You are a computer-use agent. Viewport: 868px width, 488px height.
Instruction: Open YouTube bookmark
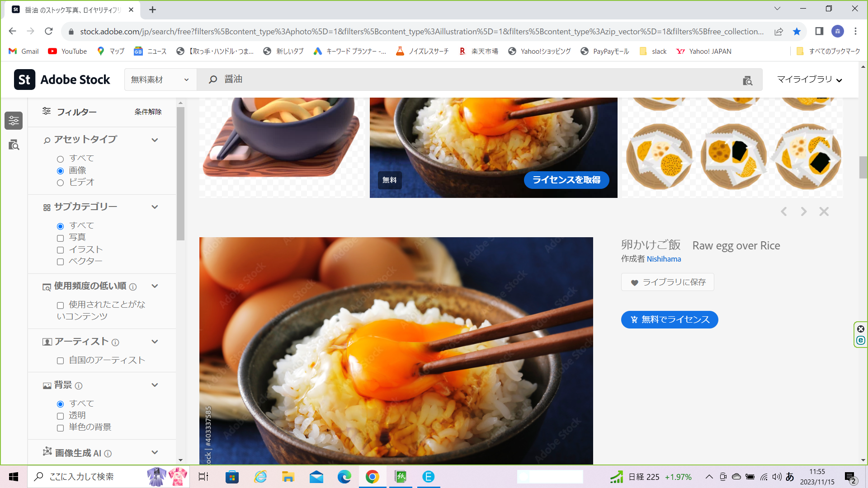tap(68, 52)
